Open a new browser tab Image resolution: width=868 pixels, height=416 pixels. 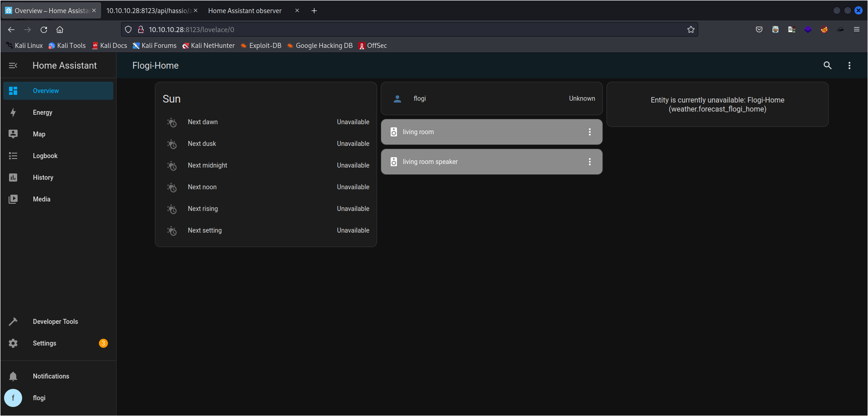(314, 10)
